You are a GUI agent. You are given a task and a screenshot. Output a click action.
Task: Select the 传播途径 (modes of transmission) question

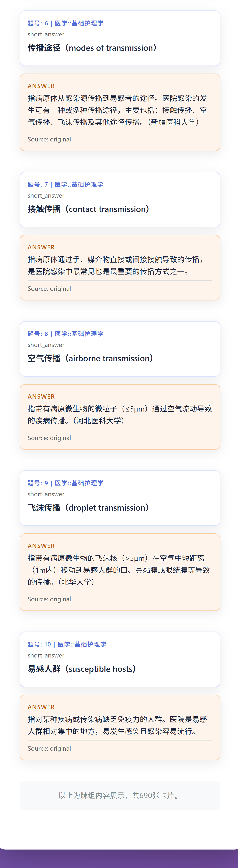click(92, 48)
